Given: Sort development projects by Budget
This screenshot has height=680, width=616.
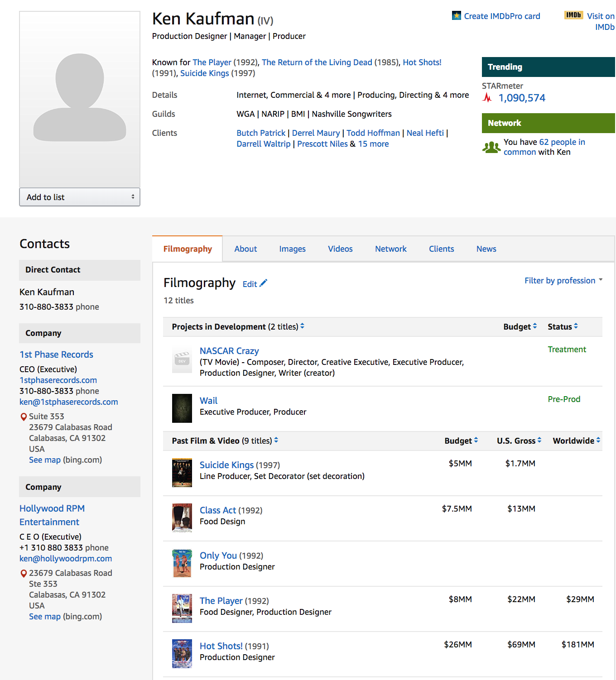Looking at the screenshot, I should tap(520, 326).
